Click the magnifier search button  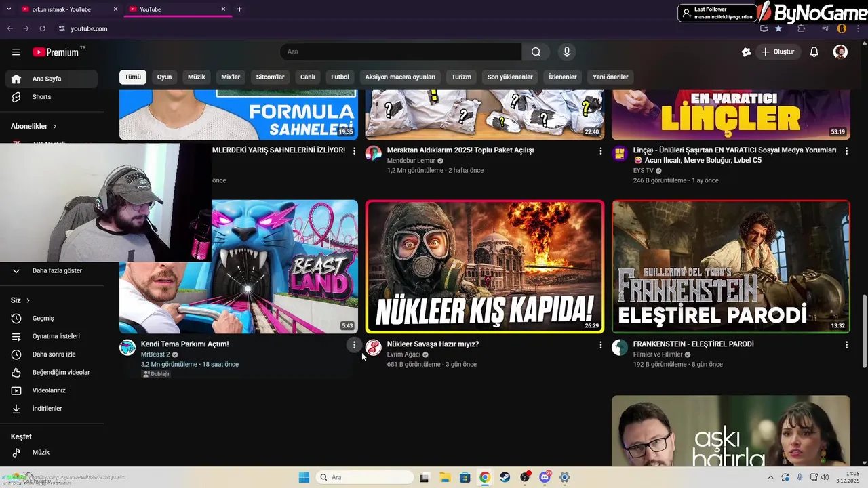pyautogui.click(x=536, y=52)
